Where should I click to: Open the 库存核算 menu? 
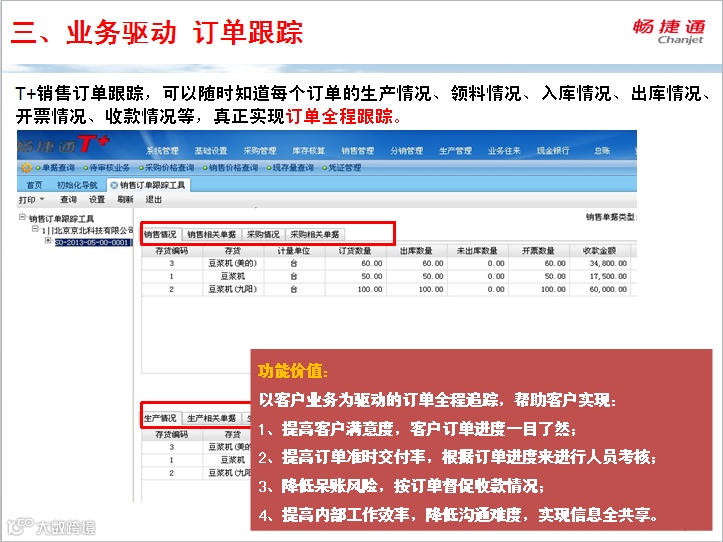click(308, 151)
